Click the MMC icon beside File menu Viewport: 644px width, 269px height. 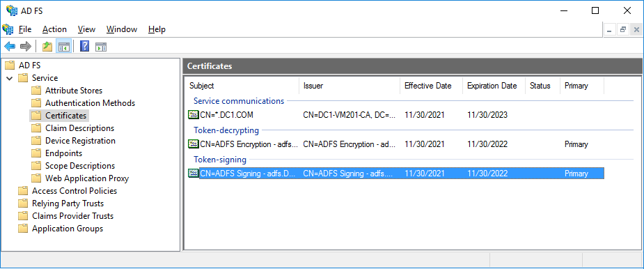8,29
